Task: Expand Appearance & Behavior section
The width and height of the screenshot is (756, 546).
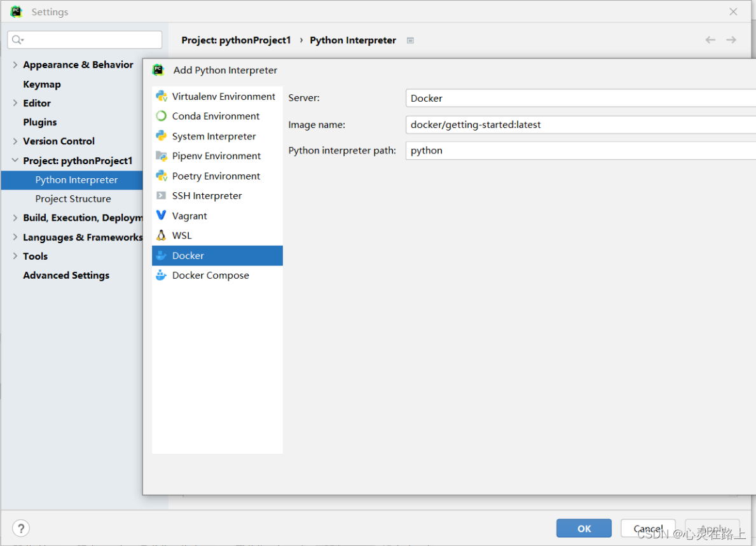Action: [15, 64]
